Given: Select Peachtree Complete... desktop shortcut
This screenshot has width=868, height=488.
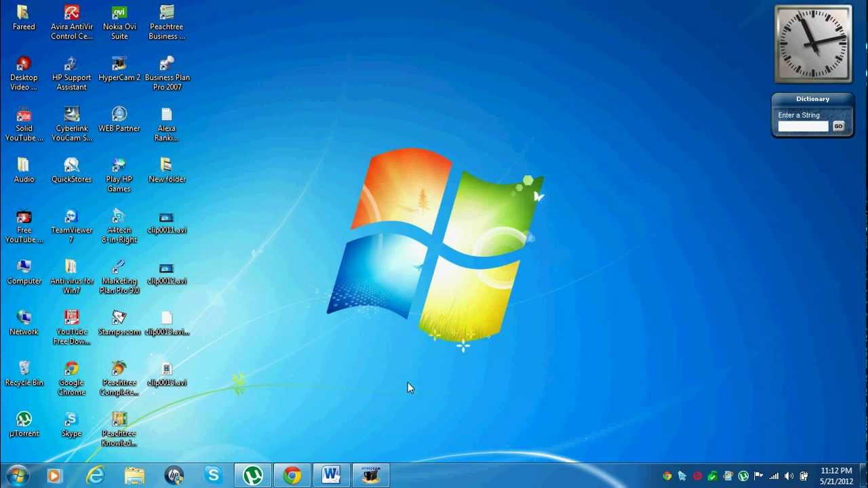Looking at the screenshot, I should coord(119,379).
